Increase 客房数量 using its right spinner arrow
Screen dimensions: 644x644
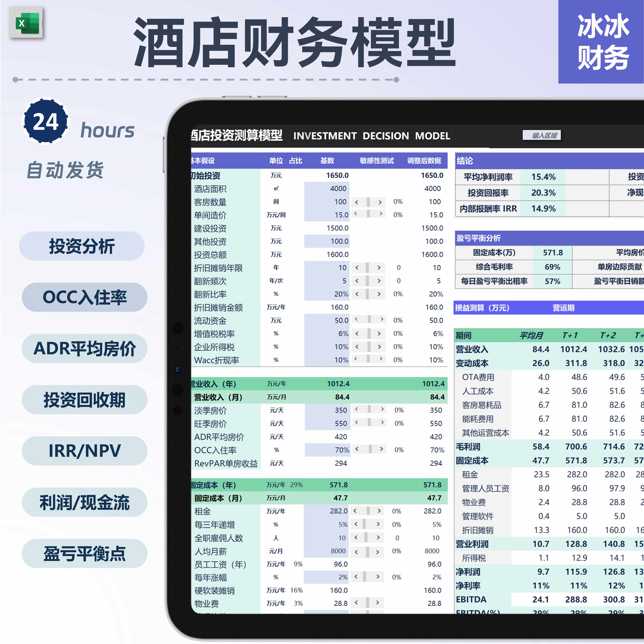(x=380, y=202)
